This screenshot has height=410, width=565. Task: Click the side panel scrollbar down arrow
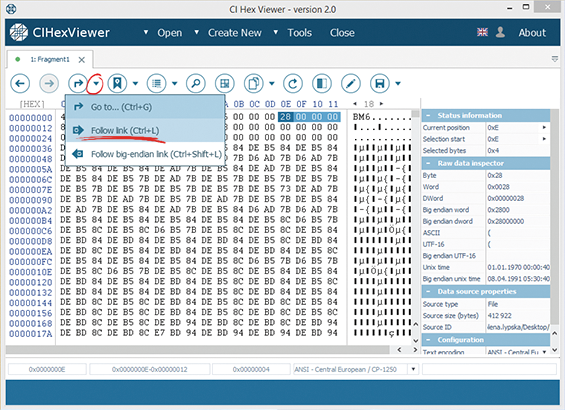[x=555, y=349]
